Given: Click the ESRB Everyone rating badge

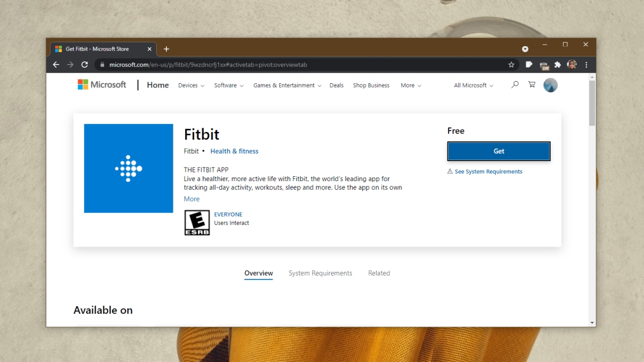Looking at the screenshot, I should tap(197, 222).
